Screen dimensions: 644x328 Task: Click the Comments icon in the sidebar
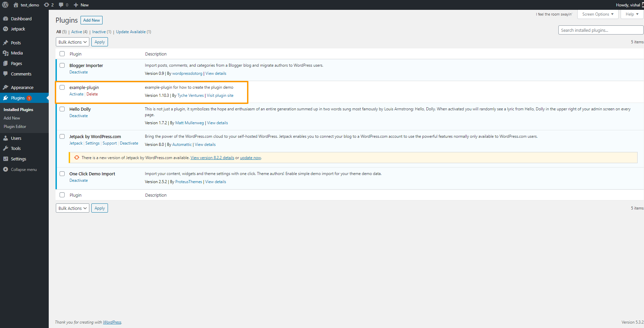pos(5,74)
